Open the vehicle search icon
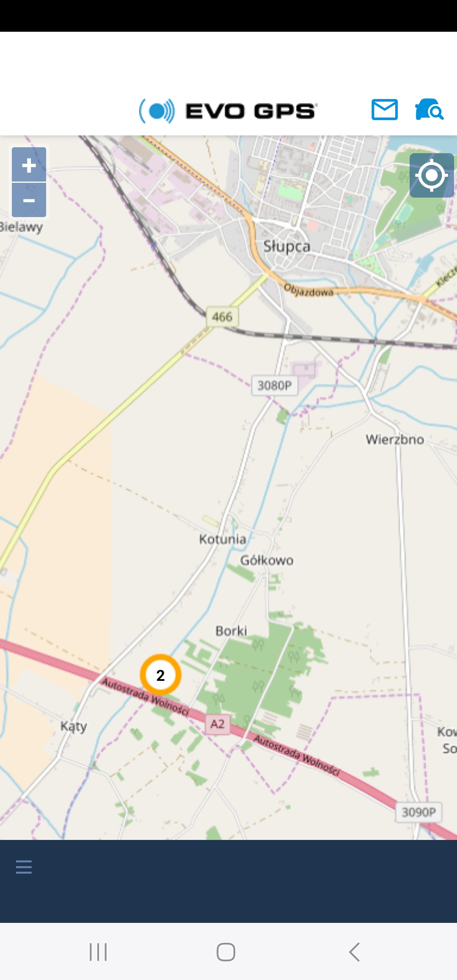Viewport: 457px width, 980px height. [429, 110]
